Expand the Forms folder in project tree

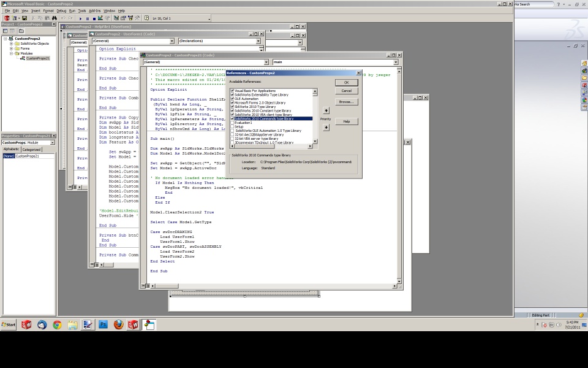click(11, 48)
